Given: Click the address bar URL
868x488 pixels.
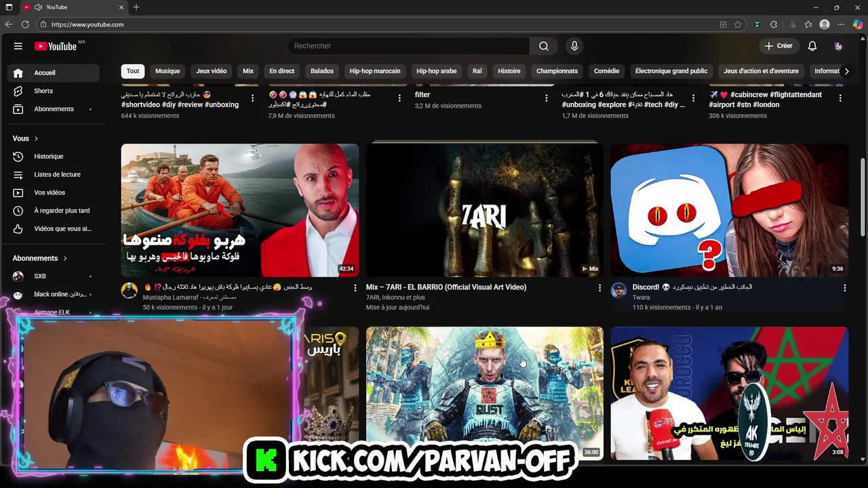Looking at the screenshot, I should (87, 24).
